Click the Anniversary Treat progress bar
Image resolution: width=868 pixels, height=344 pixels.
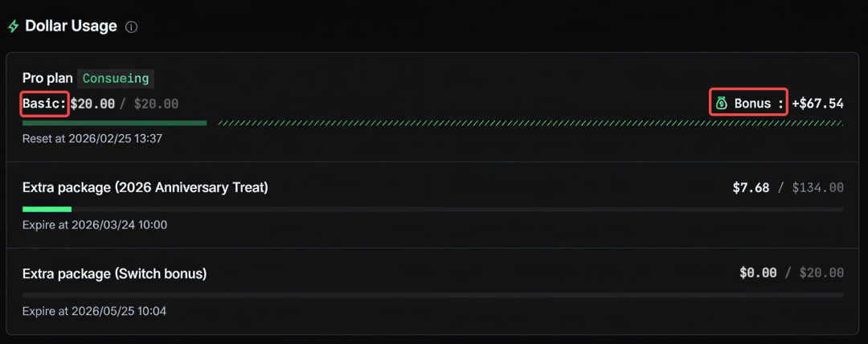[x=432, y=209]
